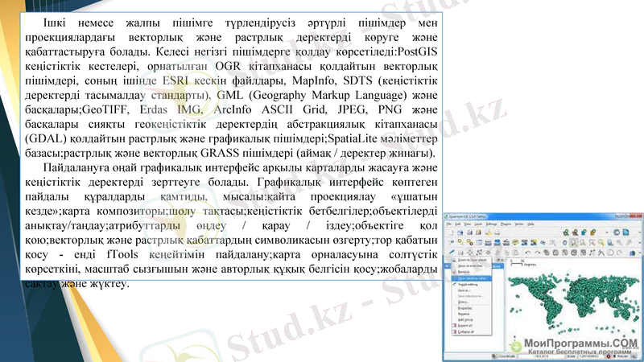This screenshot has height=362, width=644.
Task: Select Open attribute table in context menu
Action: (x=471, y=278)
